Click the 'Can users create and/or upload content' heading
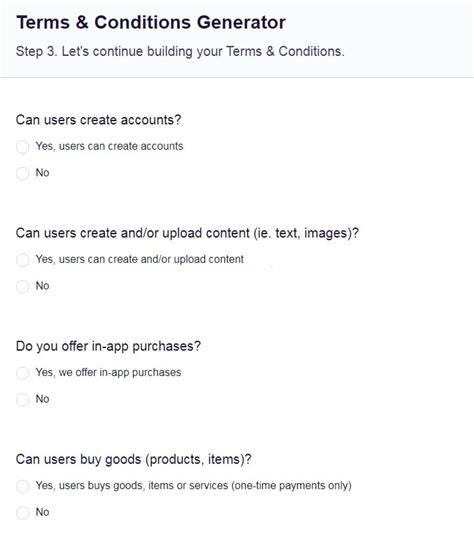 (187, 233)
